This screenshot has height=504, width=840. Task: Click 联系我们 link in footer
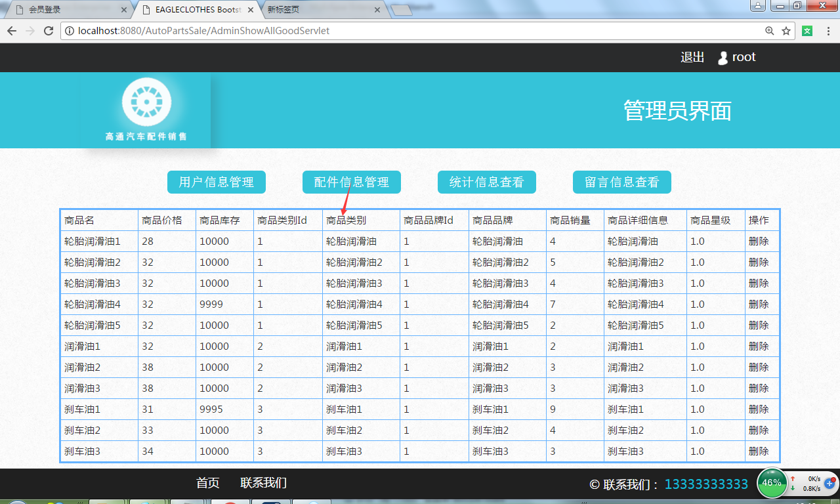(x=264, y=483)
